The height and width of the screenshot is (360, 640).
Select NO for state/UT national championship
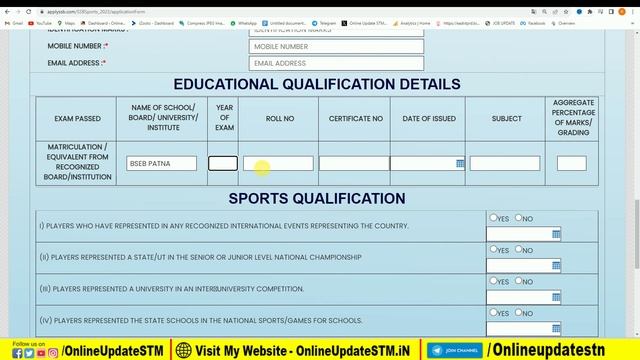[x=518, y=249]
